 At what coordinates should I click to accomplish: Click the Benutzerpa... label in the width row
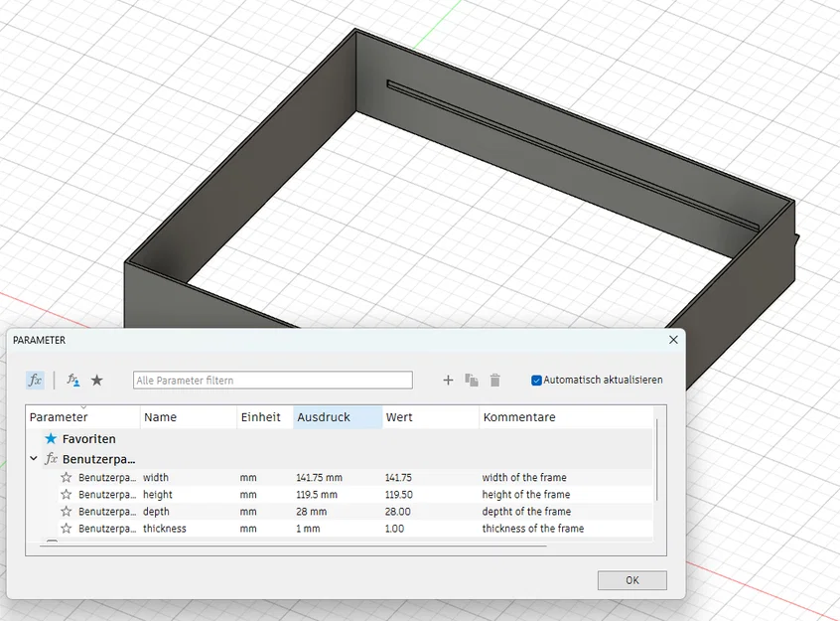(x=107, y=477)
